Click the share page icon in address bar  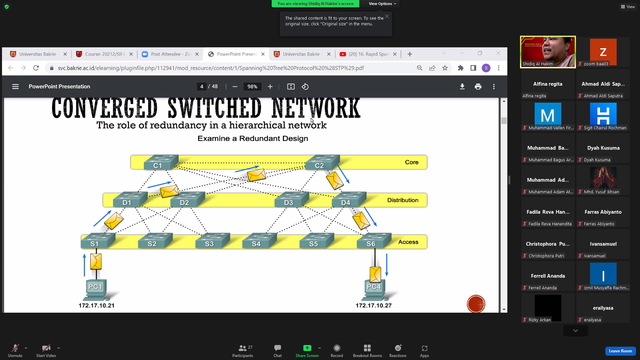(432, 68)
